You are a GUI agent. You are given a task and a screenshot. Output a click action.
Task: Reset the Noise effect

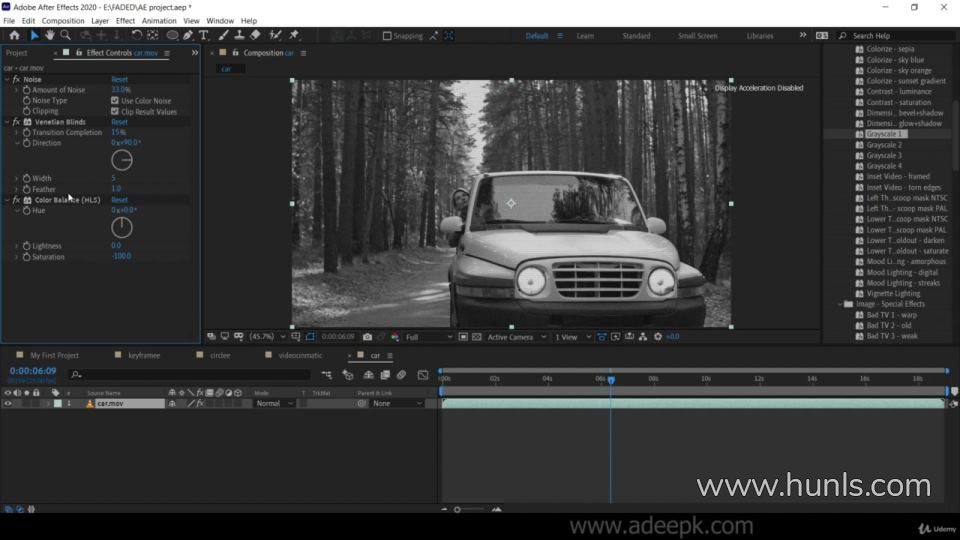119,79
